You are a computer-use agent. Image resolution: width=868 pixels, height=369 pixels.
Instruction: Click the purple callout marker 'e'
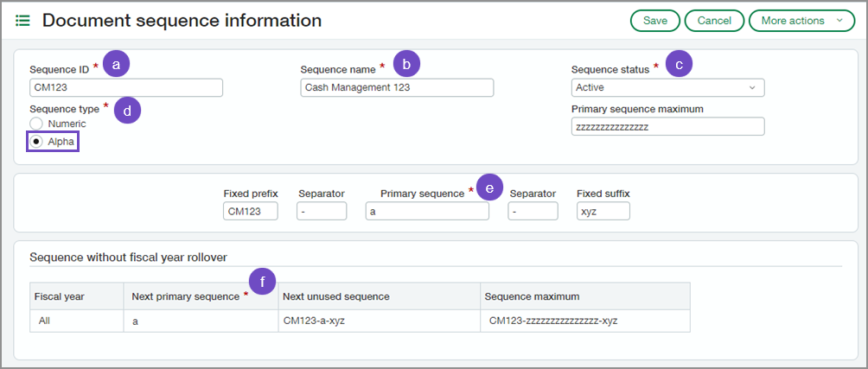pyautogui.click(x=489, y=188)
